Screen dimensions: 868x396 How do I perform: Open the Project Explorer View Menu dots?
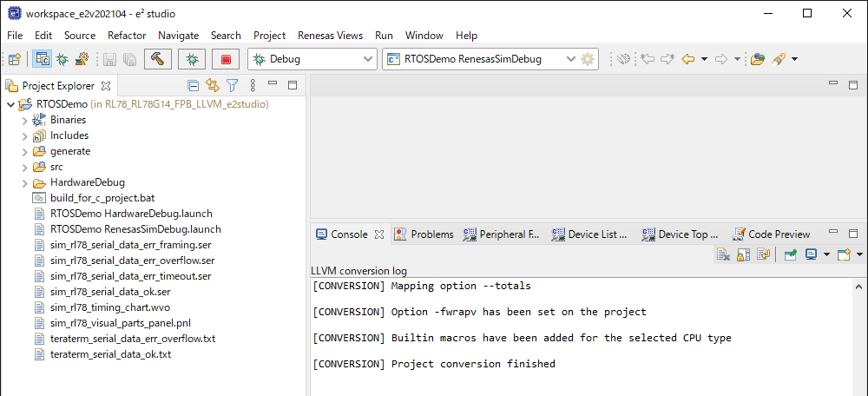[253, 85]
